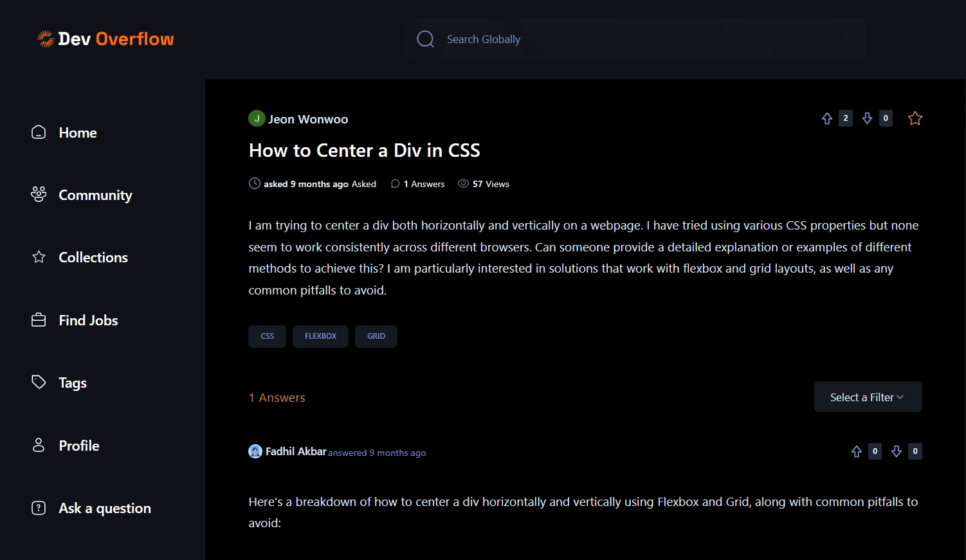
Task: Click the GRID tag
Action: pyautogui.click(x=376, y=336)
